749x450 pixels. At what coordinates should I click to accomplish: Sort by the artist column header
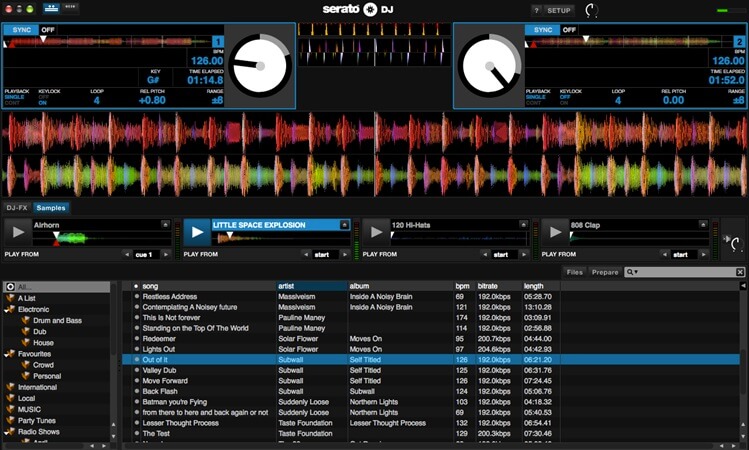[x=311, y=286]
